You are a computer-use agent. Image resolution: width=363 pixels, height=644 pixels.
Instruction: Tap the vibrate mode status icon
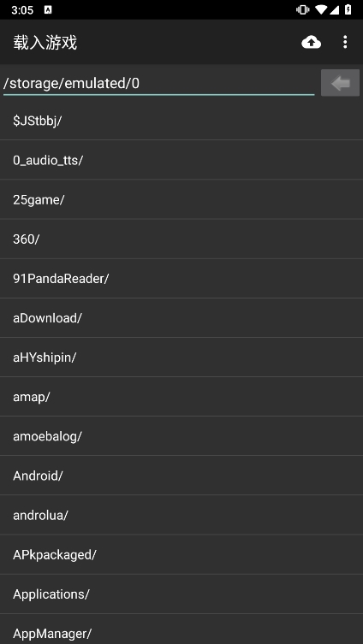[x=302, y=10]
